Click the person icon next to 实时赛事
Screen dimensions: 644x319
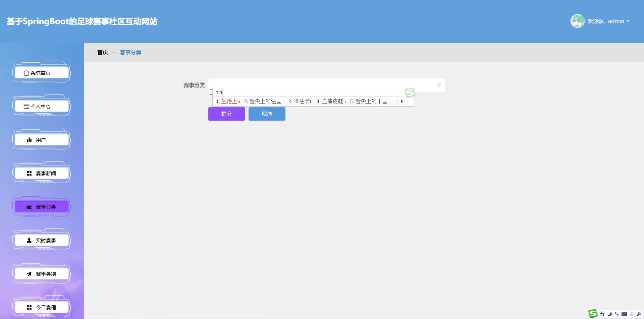coord(29,240)
